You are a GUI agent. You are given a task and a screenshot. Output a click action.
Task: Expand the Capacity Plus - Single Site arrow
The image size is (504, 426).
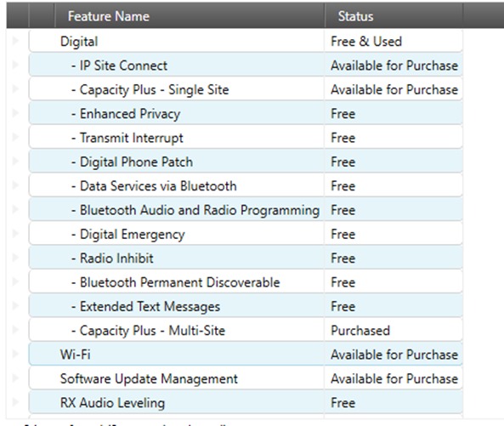(x=15, y=89)
